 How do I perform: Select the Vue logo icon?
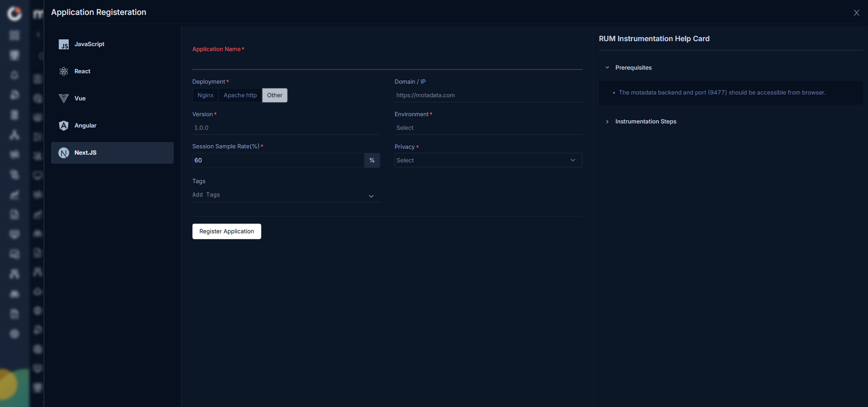click(x=64, y=99)
